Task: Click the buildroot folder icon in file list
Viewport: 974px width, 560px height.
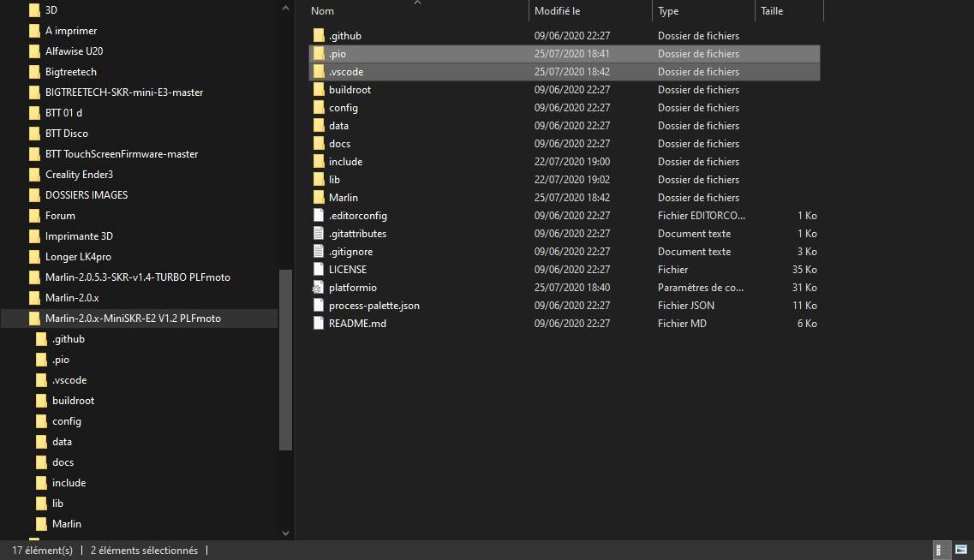Action: click(319, 89)
